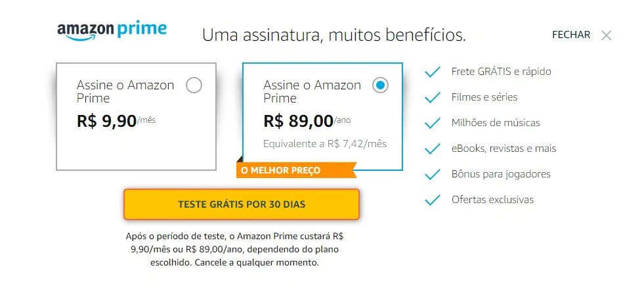Screen dimensions: 644x299
Task: Click the checkmark beside Frete GRÁTIS e rápido
Action: (433, 72)
